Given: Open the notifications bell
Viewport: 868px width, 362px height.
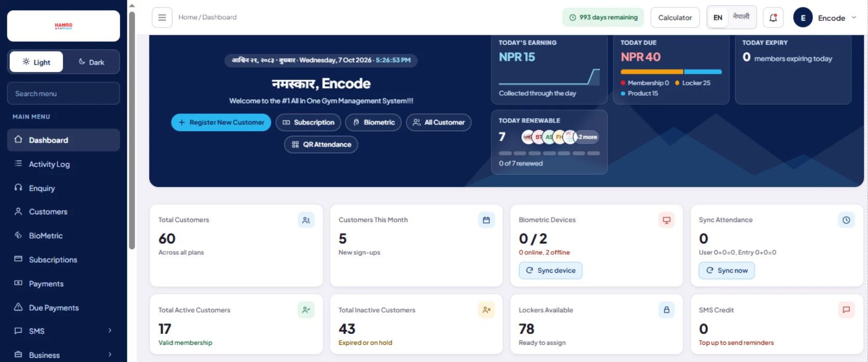Looking at the screenshot, I should pos(773,18).
